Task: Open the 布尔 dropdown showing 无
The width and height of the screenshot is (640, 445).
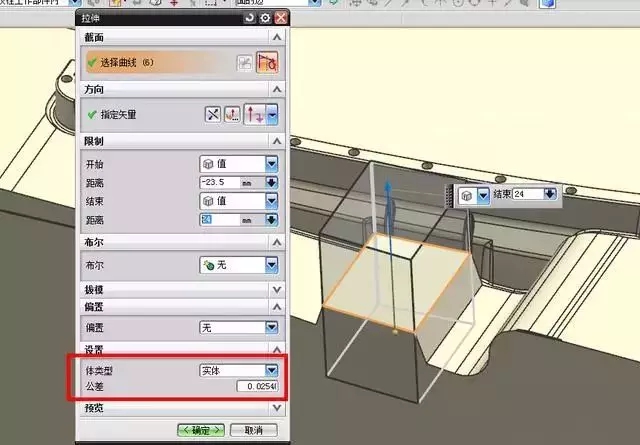Action: tap(271, 265)
